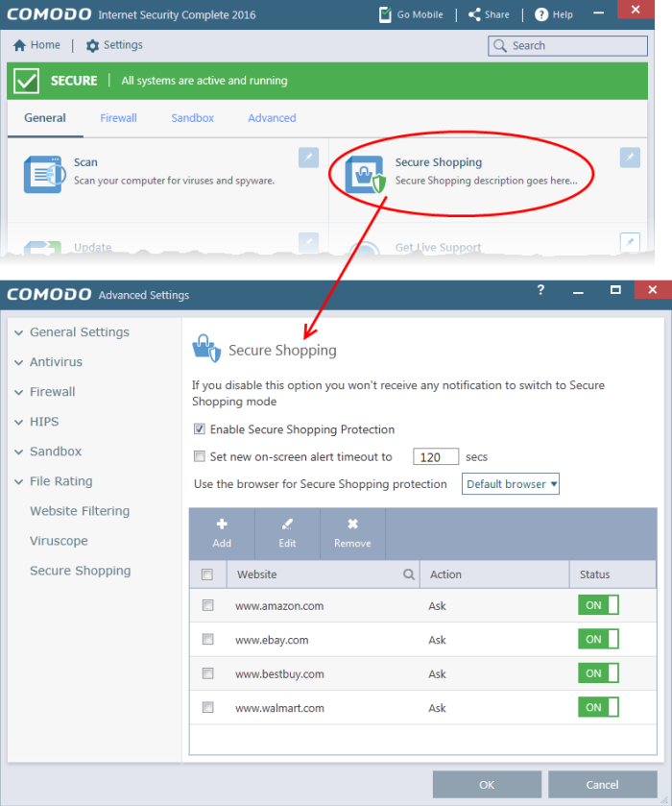Click the magnifier icon in Search box

(500, 46)
